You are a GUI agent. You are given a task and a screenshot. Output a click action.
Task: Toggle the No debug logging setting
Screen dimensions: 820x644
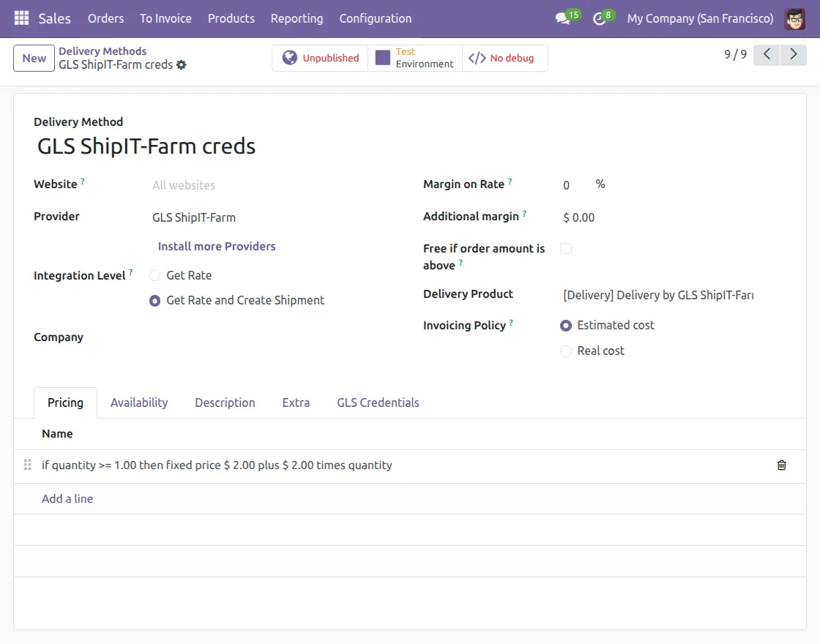(x=504, y=58)
